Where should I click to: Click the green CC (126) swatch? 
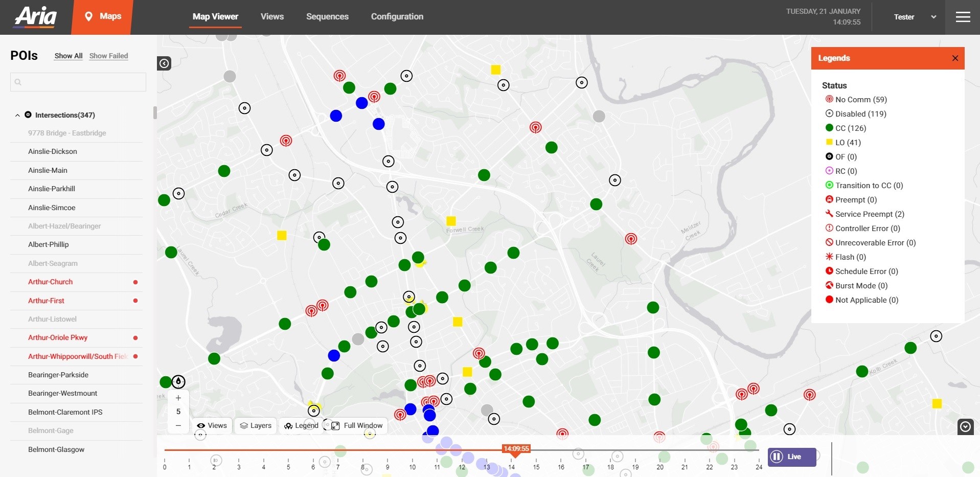click(829, 128)
